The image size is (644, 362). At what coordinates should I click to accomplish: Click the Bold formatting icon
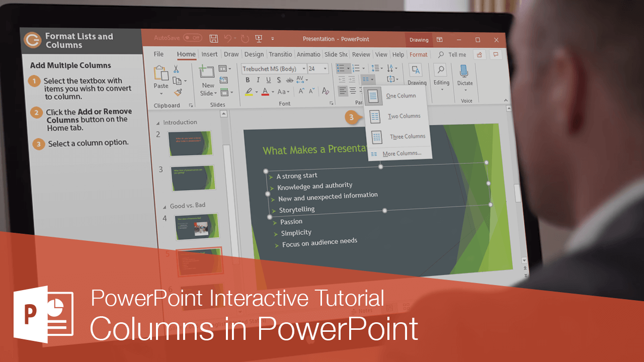tap(248, 80)
